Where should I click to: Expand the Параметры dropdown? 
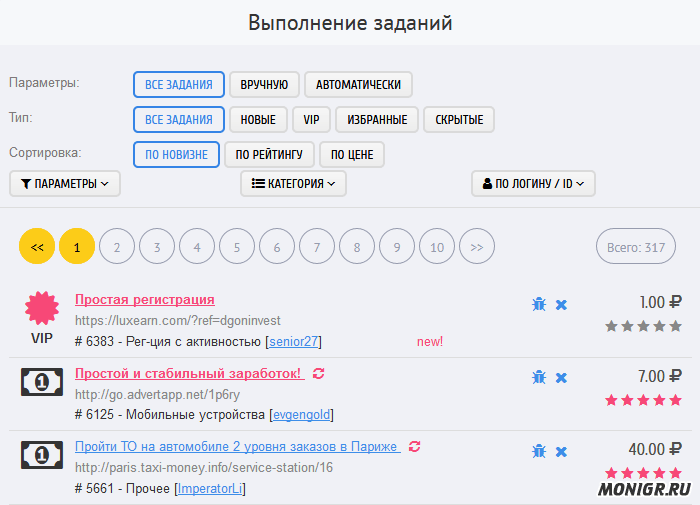(65, 184)
